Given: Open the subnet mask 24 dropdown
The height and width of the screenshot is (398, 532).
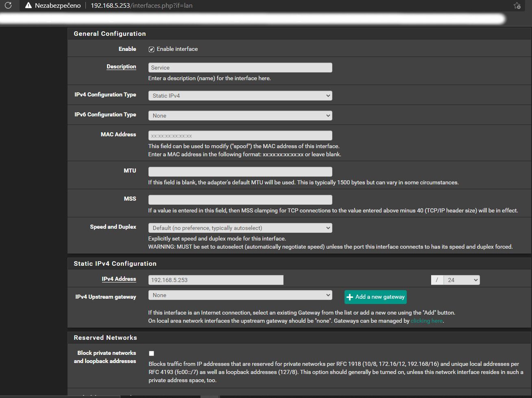Looking at the screenshot, I should 462,280.
